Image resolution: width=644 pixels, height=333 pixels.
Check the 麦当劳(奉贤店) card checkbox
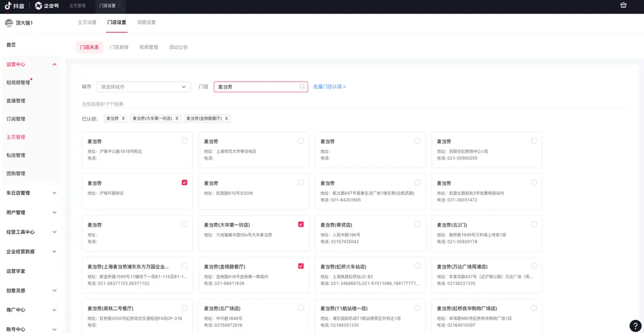[x=418, y=224]
